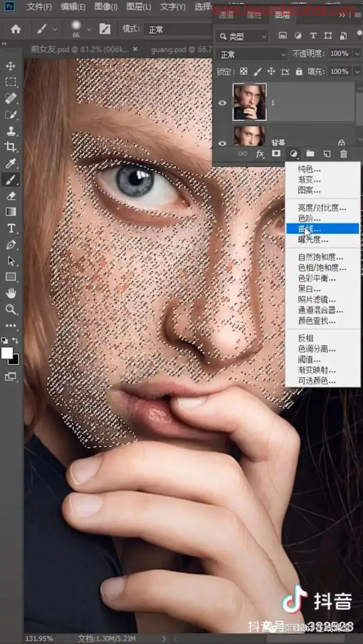
Task: Select the Eraser tool
Action: pos(10,195)
